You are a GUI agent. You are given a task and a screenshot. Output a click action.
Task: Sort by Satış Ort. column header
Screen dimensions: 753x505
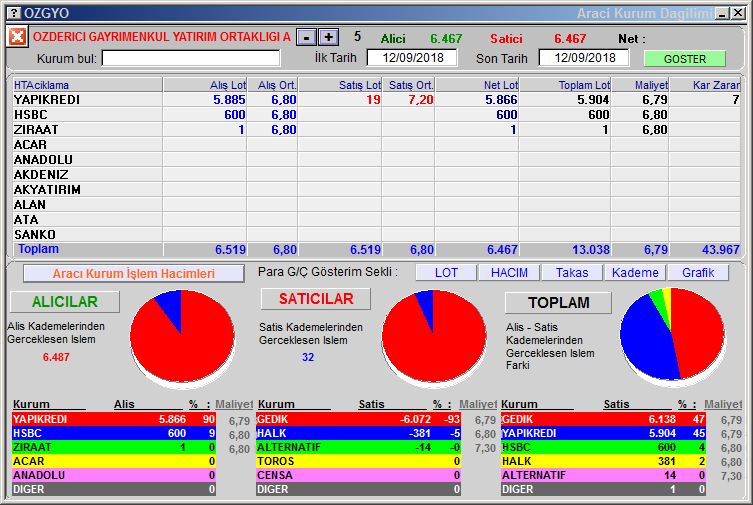(409, 85)
